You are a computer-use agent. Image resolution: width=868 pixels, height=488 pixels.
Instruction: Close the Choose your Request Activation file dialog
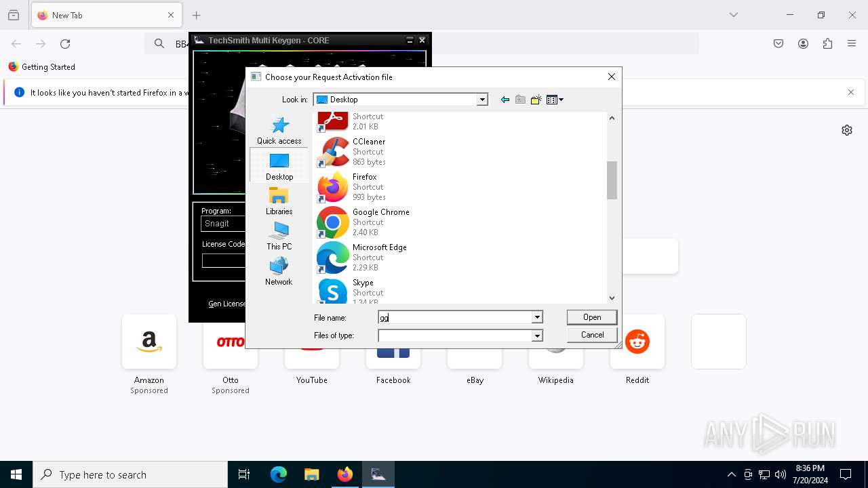611,77
